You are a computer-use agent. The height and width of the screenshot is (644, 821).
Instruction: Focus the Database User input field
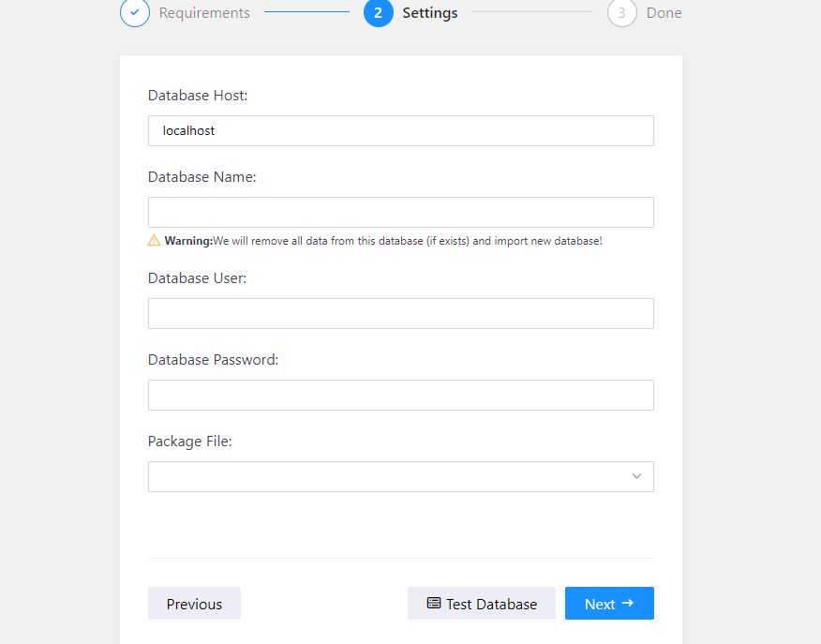(400, 314)
